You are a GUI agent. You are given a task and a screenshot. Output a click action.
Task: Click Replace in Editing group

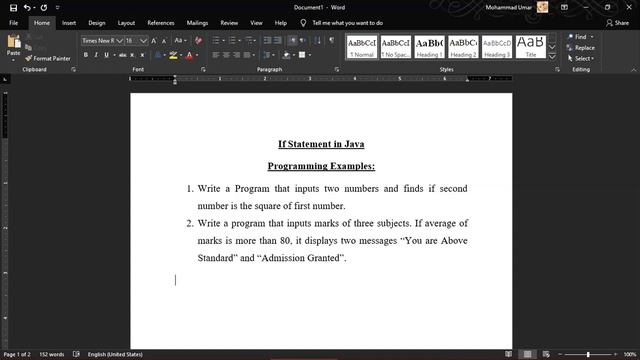coord(581,48)
